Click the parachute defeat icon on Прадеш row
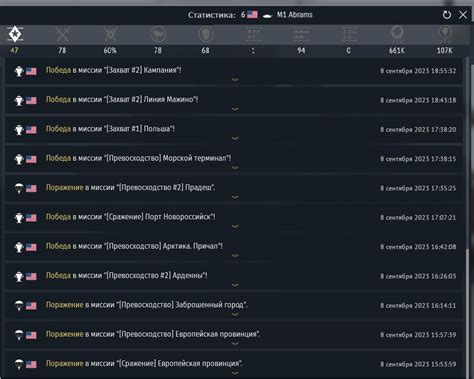The image size is (474, 379). coord(19,188)
